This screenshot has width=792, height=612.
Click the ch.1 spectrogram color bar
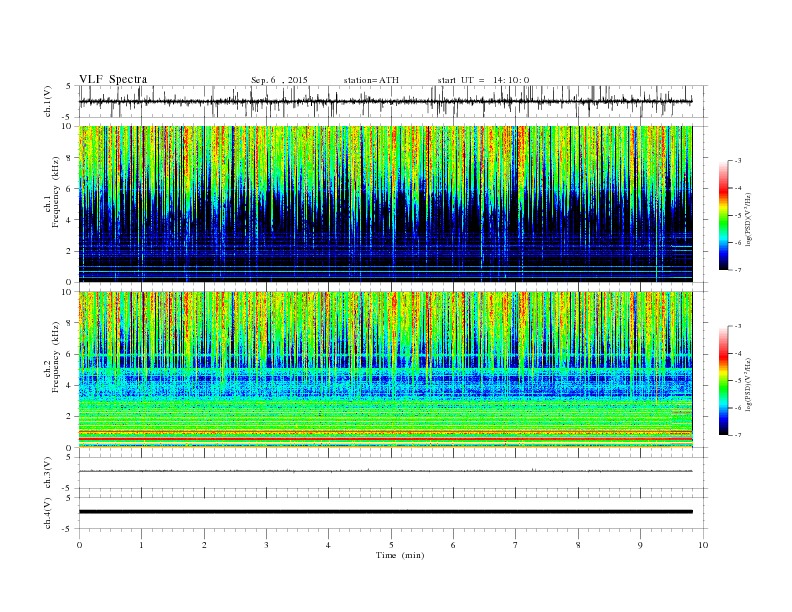[723, 216]
